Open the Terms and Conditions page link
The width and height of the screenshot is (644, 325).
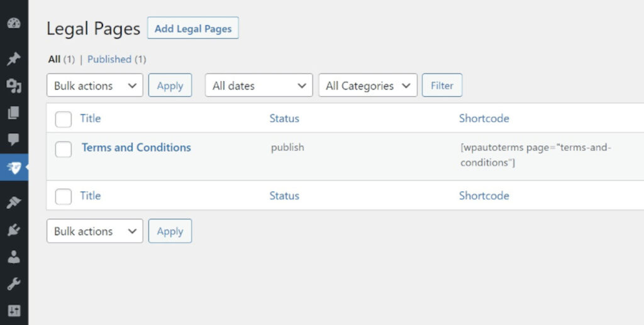(x=136, y=148)
